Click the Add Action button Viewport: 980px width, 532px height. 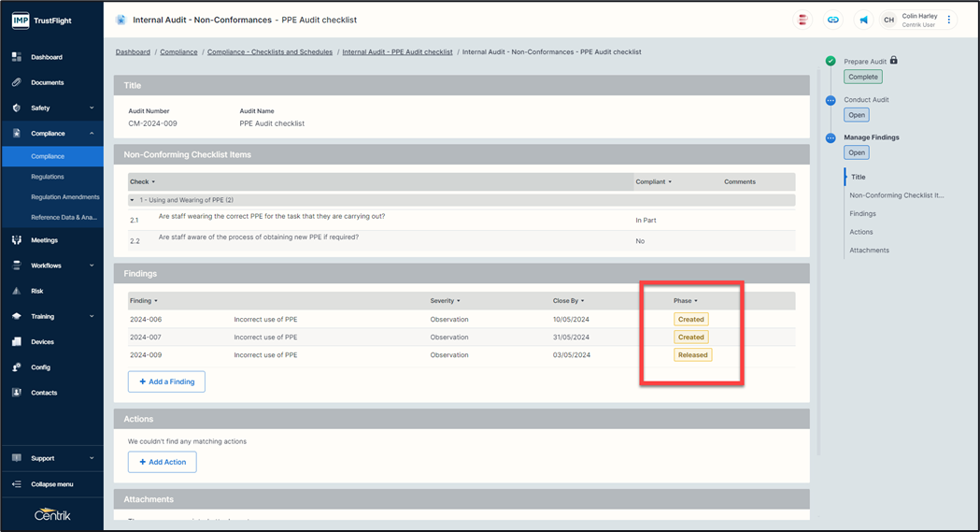162,462
